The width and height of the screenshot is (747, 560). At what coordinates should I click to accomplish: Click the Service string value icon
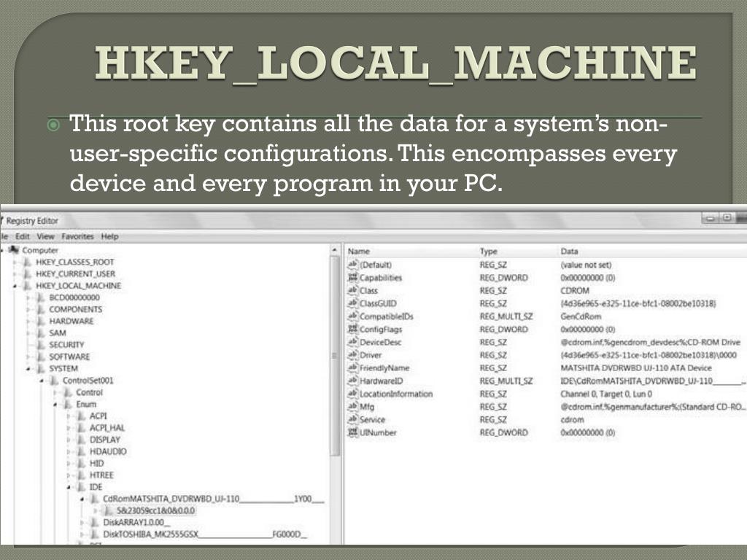tap(352, 419)
